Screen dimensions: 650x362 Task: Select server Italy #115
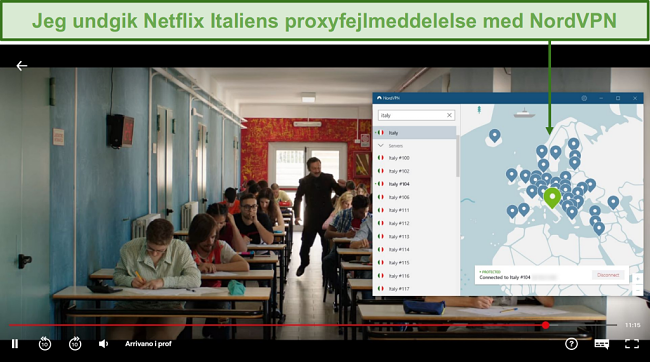(415, 263)
